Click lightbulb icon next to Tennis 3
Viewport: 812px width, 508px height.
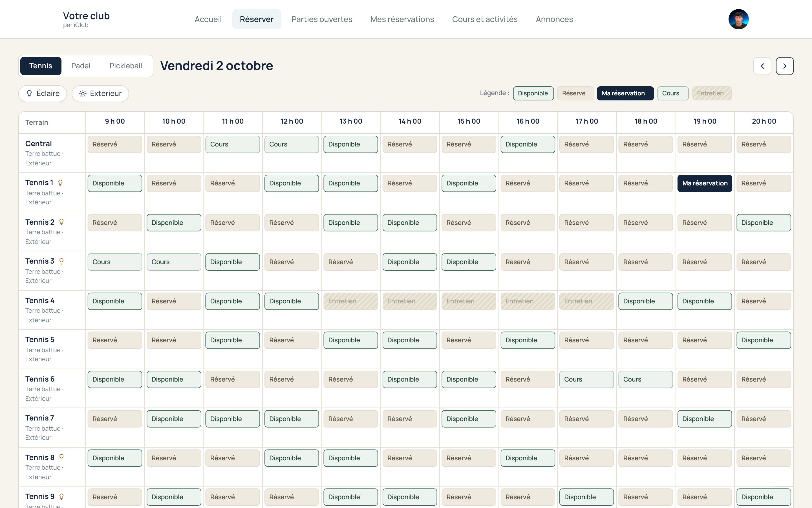click(61, 261)
